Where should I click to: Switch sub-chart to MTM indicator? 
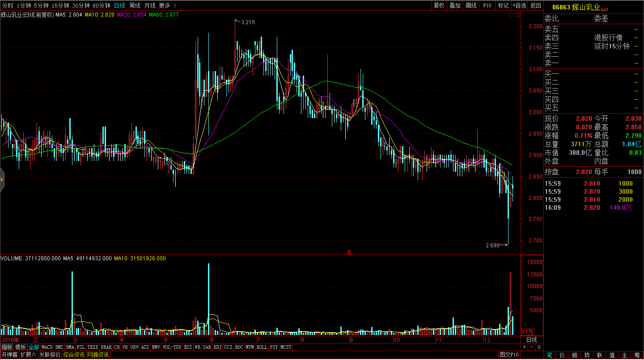coord(250,347)
